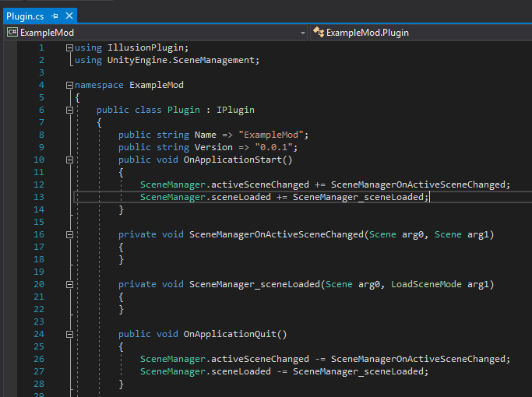Image resolution: width=532 pixels, height=397 pixels.
Task: Click line number 20 in the gutter
Action: [x=39, y=284]
